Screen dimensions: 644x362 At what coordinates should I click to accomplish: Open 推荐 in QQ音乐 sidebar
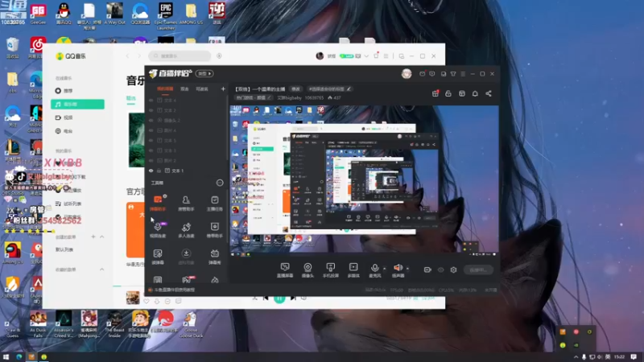pos(77,91)
